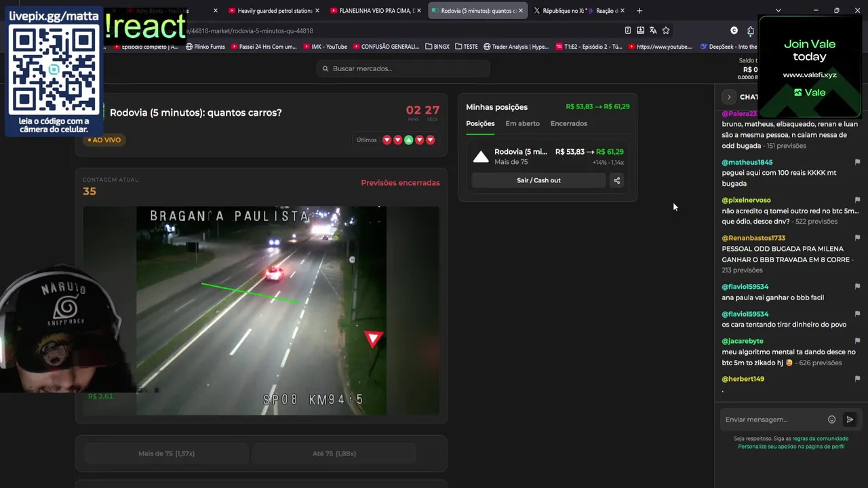Open the BINGX bookmarks folder
The width and height of the screenshot is (868, 488).
(437, 47)
